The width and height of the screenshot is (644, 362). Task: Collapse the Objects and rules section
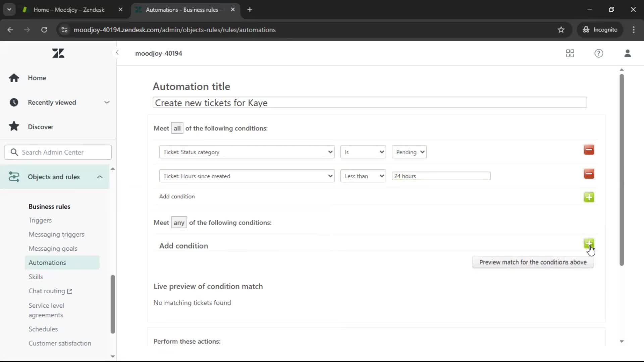[55, 177]
